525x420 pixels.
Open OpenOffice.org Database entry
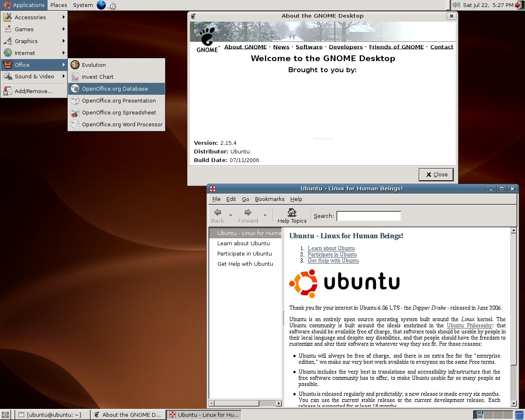tap(116, 89)
